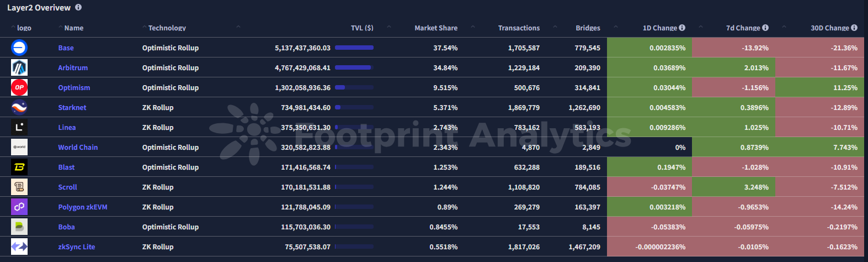Sort table by Market Share column
This screenshot has height=262, width=868.
point(436,28)
